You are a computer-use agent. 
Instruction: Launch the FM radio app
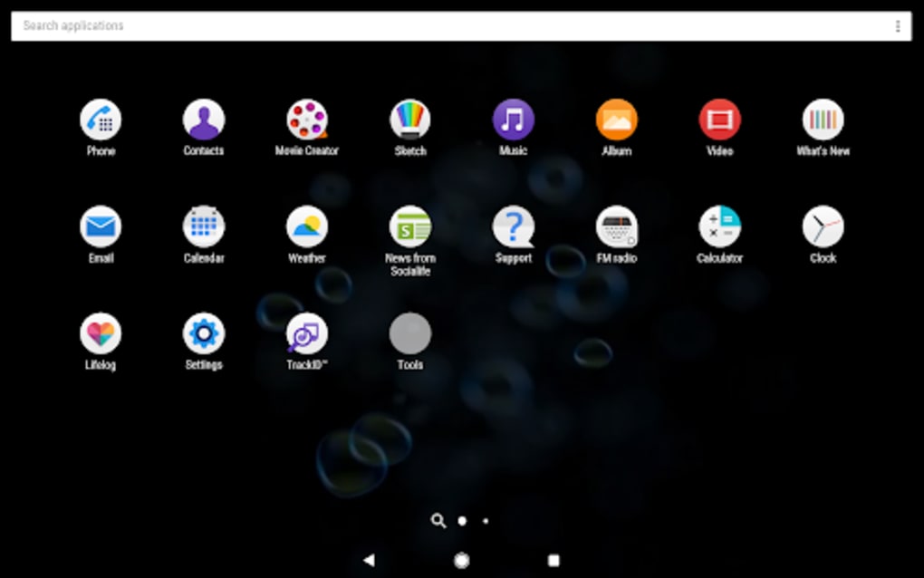point(616,227)
